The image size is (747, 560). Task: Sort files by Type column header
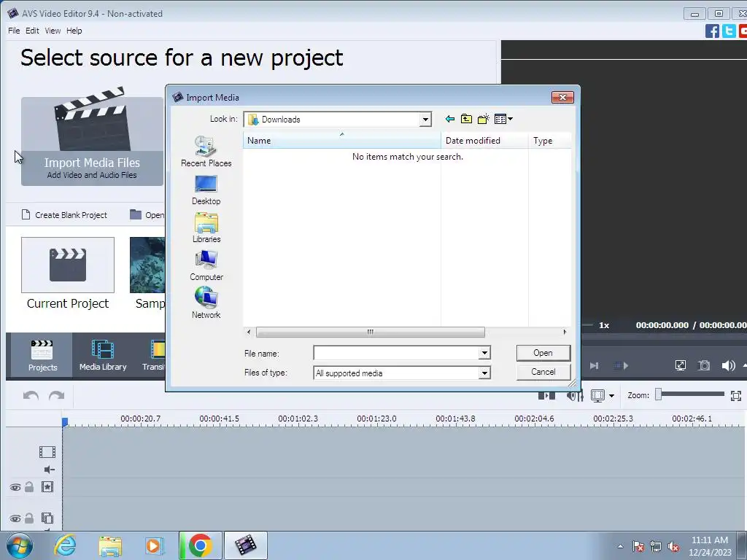coord(550,141)
